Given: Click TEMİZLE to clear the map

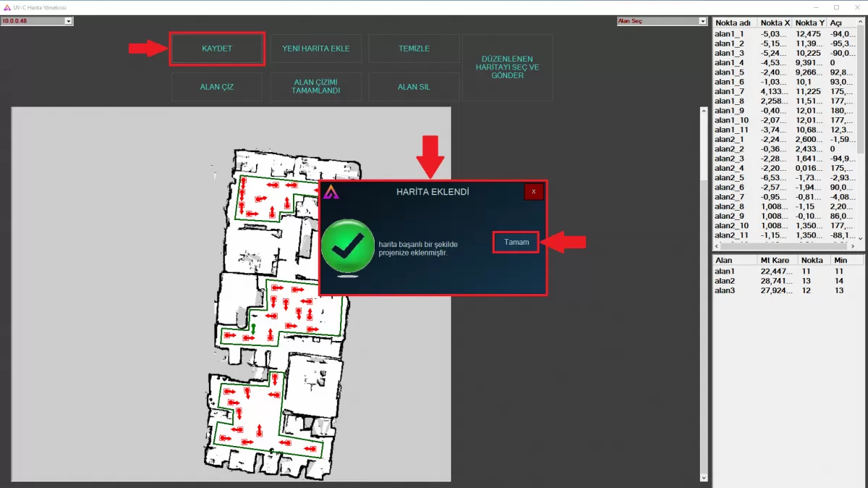Looking at the screenshot, I should coord(414,49).
